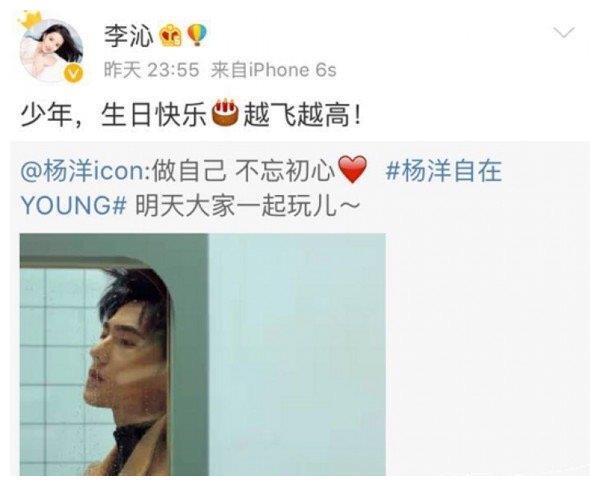Open the username 李沁 link
The width and height of the screenshot is (600, 486).
pyautogui.click(x=129, y=36)
